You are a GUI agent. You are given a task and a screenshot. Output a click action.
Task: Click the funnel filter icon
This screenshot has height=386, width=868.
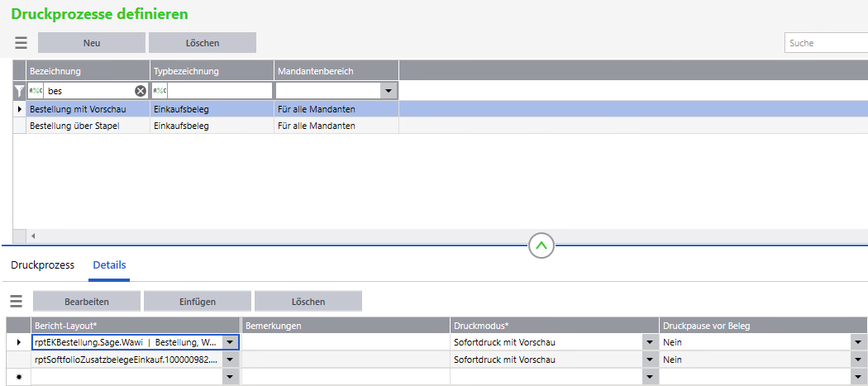[x=20, y=91]
